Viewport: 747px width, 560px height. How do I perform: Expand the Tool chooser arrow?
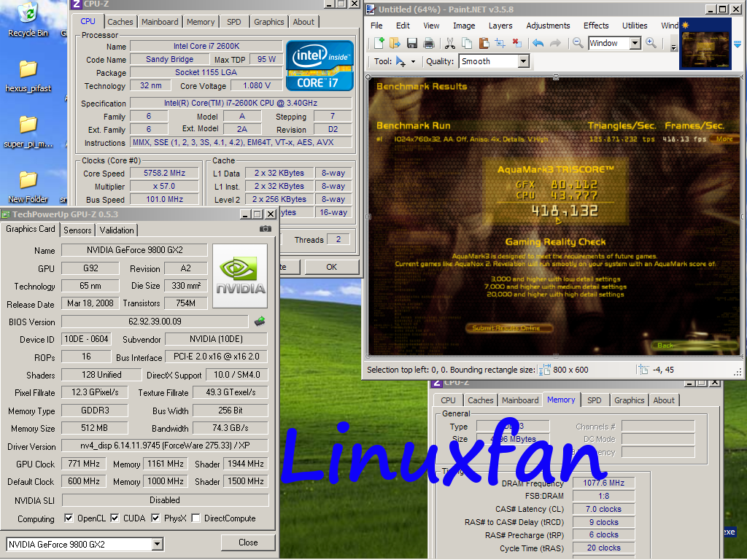coord(413,61)
